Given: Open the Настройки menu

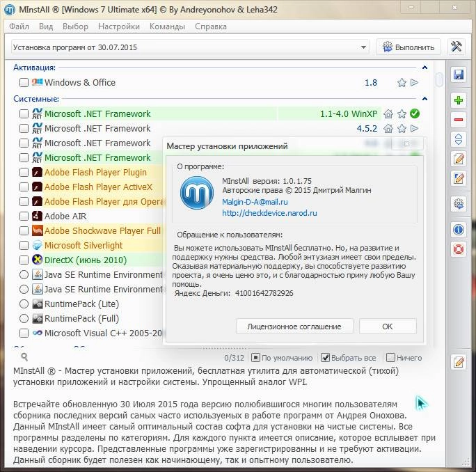Looking at the screenshot, I should (x=119, y=26).
